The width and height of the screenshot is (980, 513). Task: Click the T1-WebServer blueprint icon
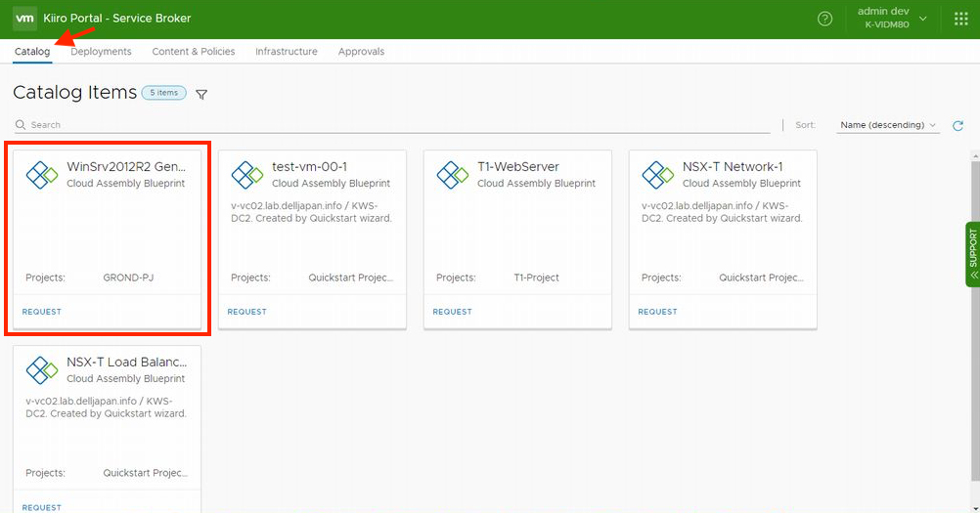click(x=453, y=175)
